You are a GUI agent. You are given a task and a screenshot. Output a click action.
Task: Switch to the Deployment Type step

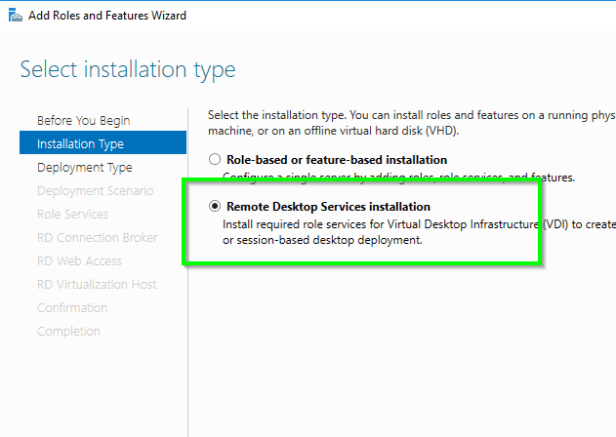tap(84, 167)
